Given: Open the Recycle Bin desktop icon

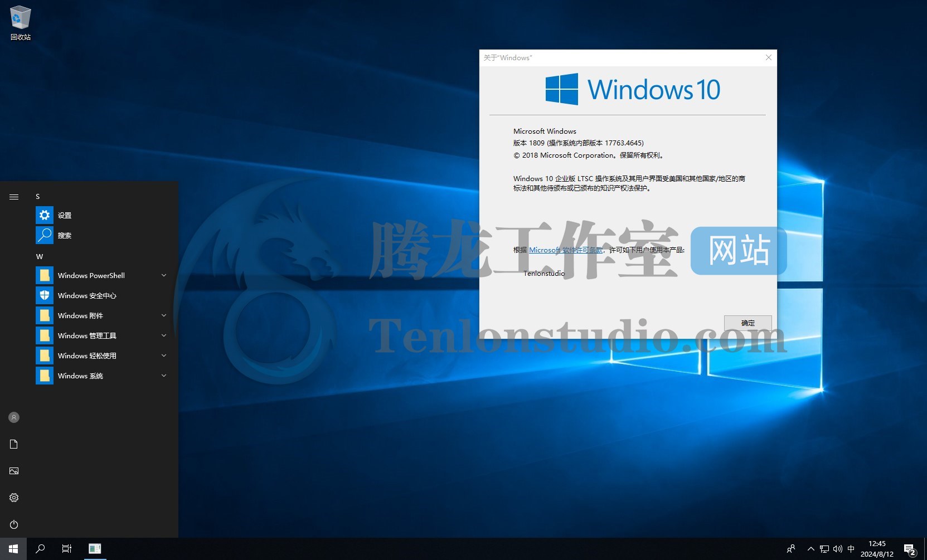Looking at the screenshot, I should pyautogui.click(x=20, y=23).
